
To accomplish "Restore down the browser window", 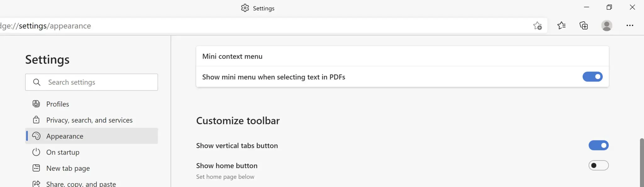I will tap(609, 7).
